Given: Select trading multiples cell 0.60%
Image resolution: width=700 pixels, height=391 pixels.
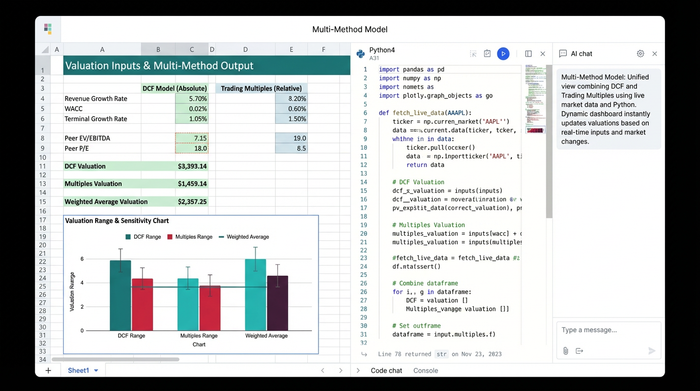Looking at the screenshot, I should click(291, 108).
